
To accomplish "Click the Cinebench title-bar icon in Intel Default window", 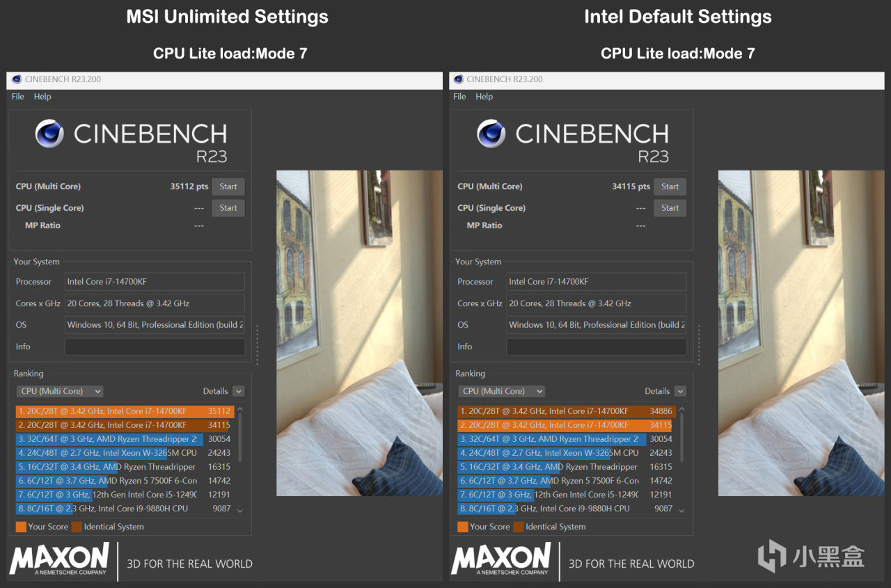I will (x=459, y=79).
